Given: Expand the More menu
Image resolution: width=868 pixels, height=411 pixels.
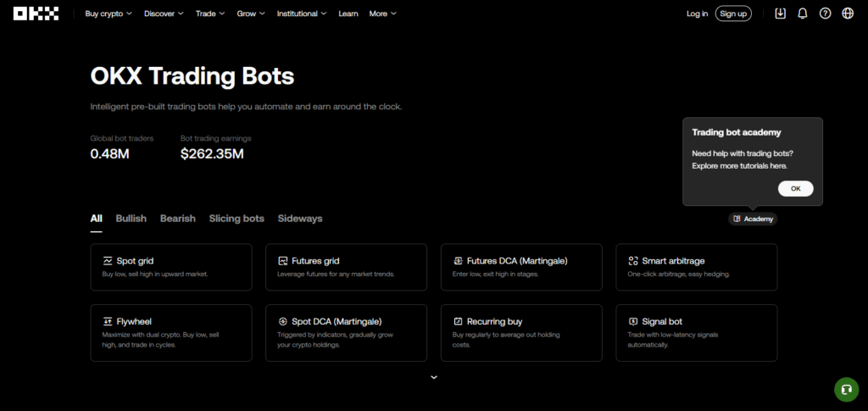Looking at the screenshot, I should (x=383, y=14).
